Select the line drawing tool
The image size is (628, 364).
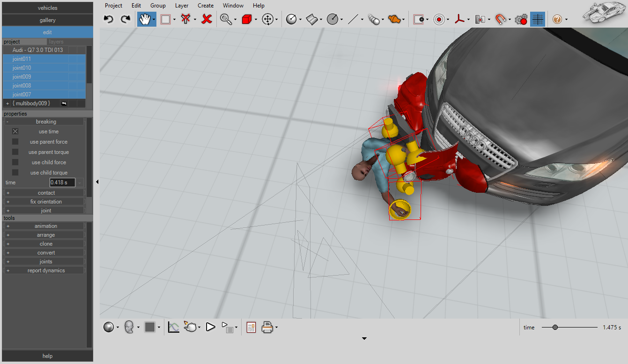(353, 19)
